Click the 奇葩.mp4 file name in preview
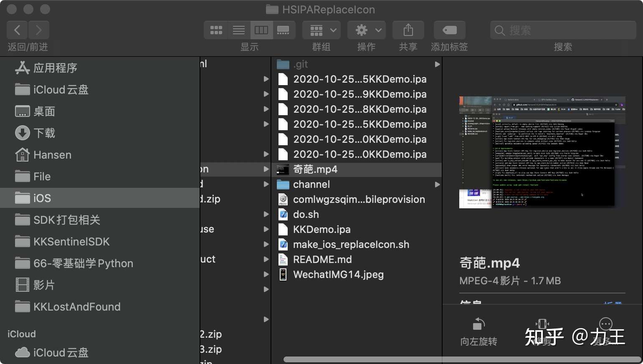The width and height of the screenshot is (643, 364). (x=489, y=263)
